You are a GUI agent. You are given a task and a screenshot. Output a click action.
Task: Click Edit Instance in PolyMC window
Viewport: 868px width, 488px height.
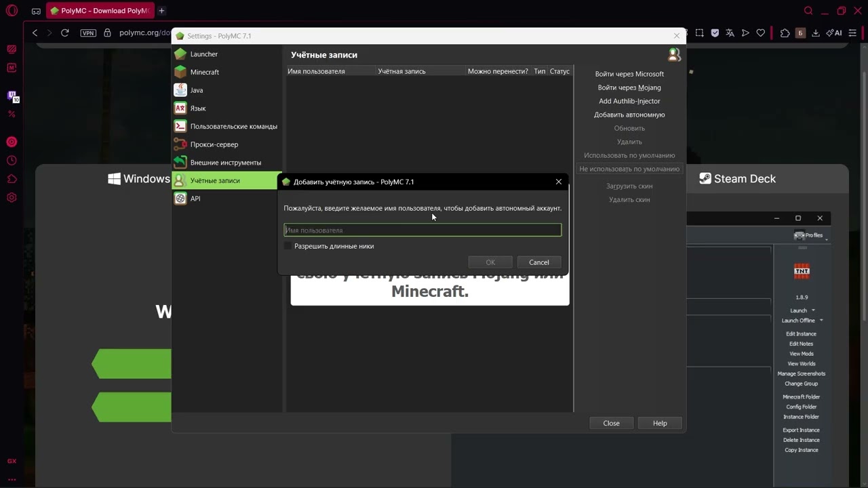[801, 334]
